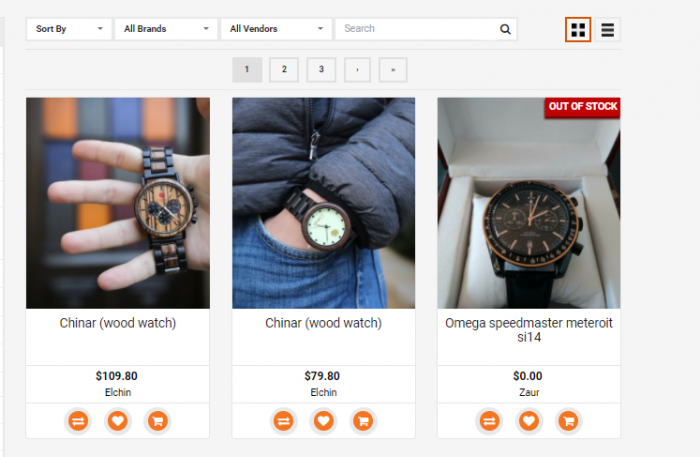Viewport: 700px width, 457px height.
Task: Jump to last page with double arrow
Action: coord(393,69)
